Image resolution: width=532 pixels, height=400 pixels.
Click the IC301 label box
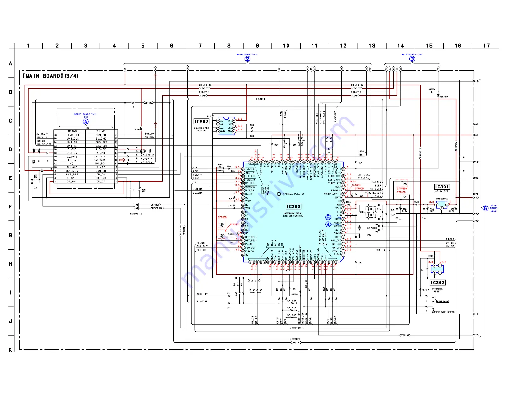click(442, 187)
